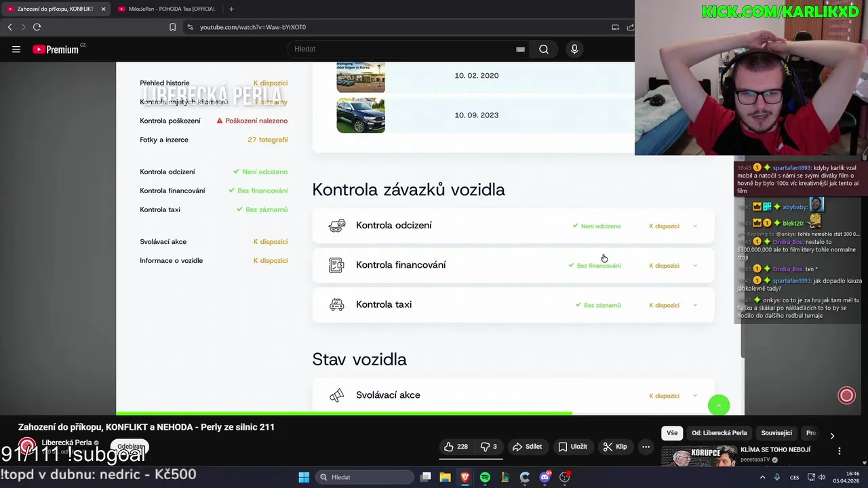Expand the Kontrola financování row chevron
The width and height of the screenshot is (868, 488).
click(694, 266)
